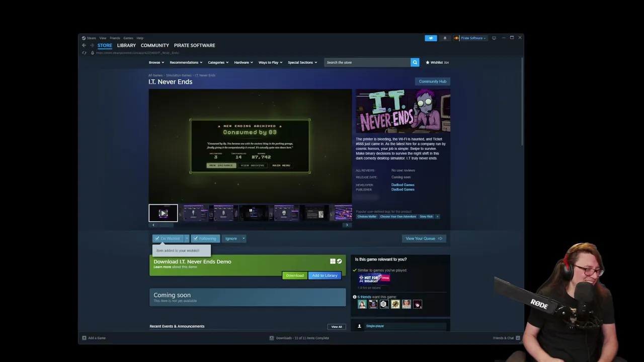Open the Help menu

140,38
